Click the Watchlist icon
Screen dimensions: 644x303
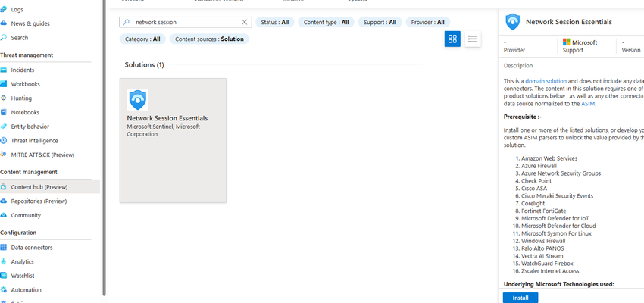tap(3, 276)
